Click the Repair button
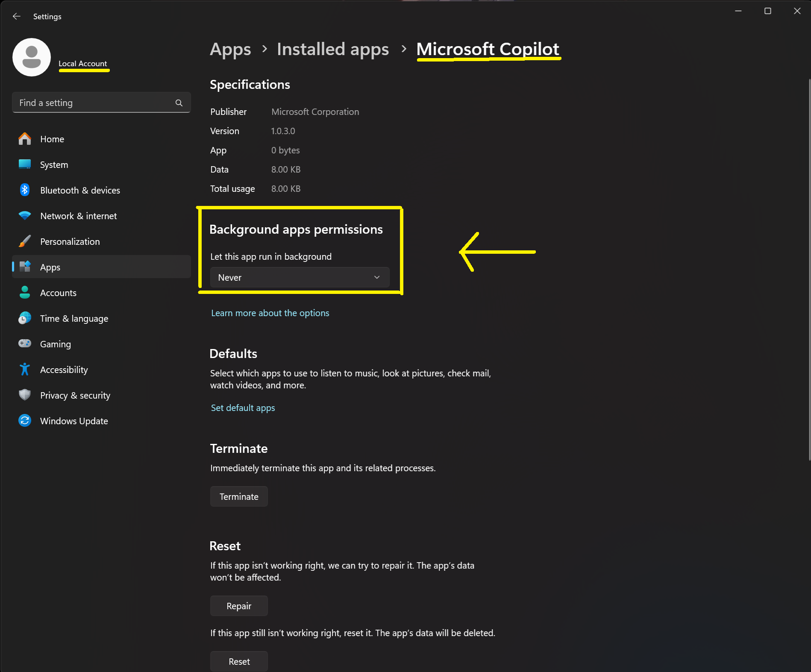Screen dimensions: 811x672 point(239,606)
